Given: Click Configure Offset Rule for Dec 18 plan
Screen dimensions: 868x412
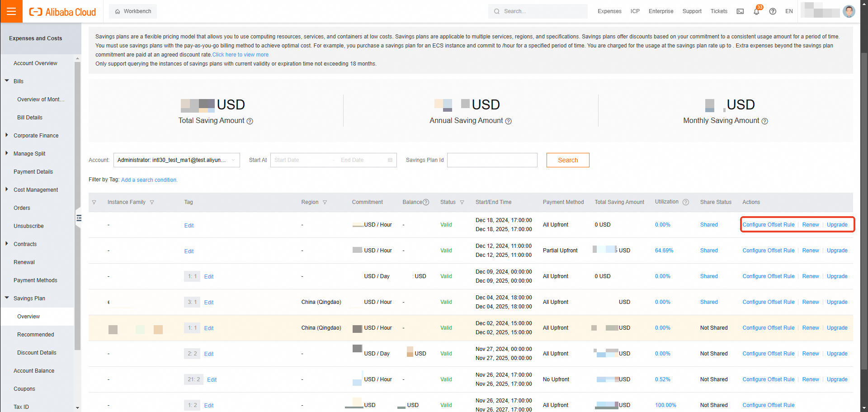Looking at the screenshot, I should [768, 225].
